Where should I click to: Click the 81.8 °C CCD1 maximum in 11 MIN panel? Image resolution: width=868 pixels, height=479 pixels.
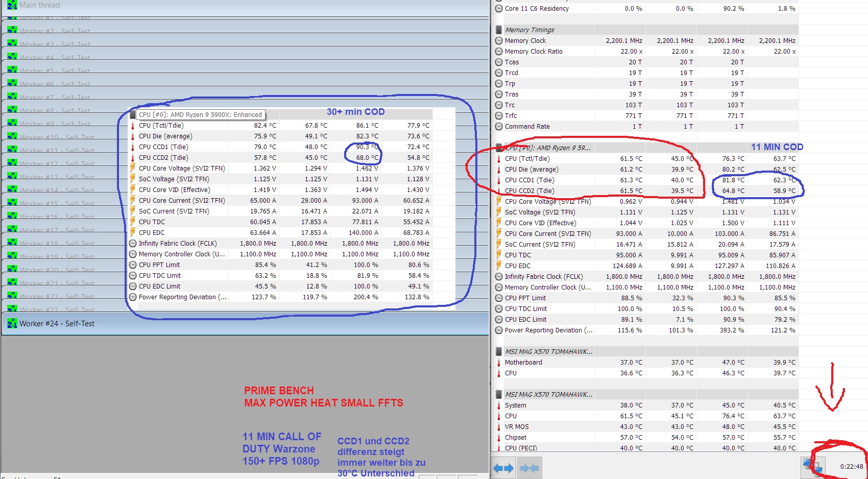[733, 180]
